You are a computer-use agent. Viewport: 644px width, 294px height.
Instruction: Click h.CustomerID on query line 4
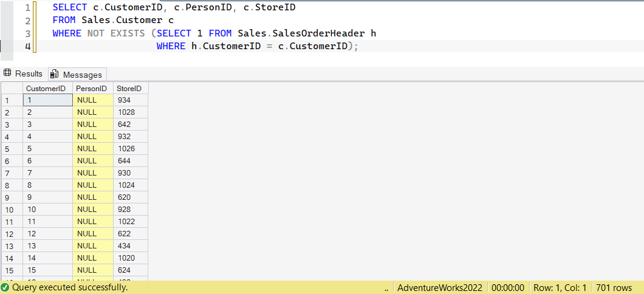226,46
